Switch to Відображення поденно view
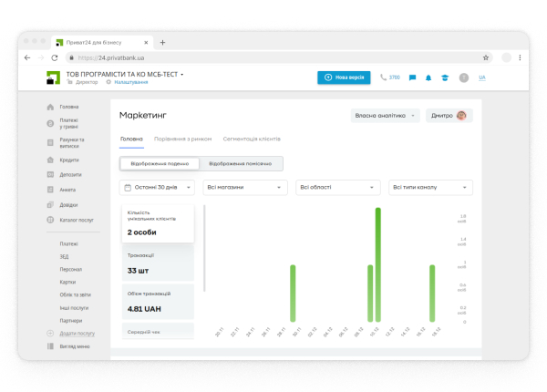Screen dimensions: 547x392 pos(160,163)
